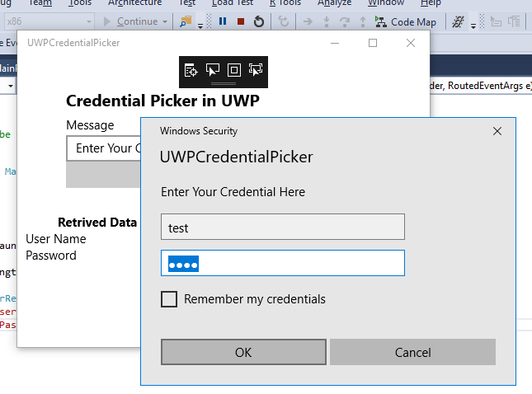This screenshot has width=532, height=394.
Task: Check Remember my credentials
Action: pos(169,299)
